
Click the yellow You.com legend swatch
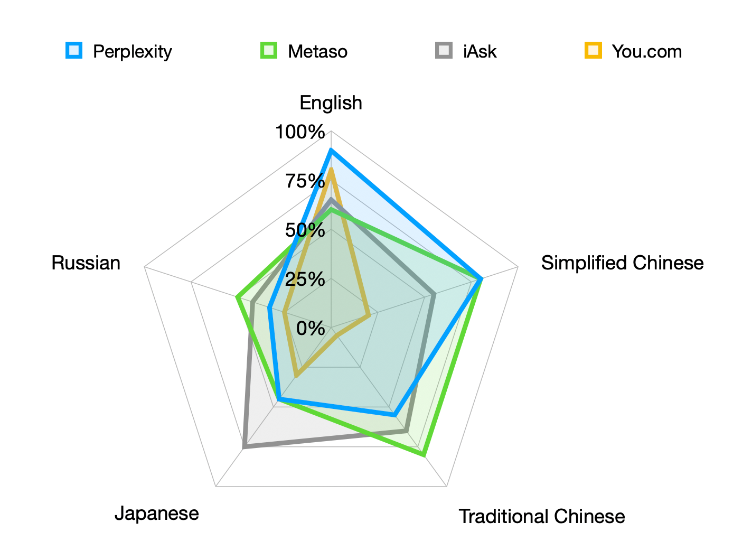[593, 51]
